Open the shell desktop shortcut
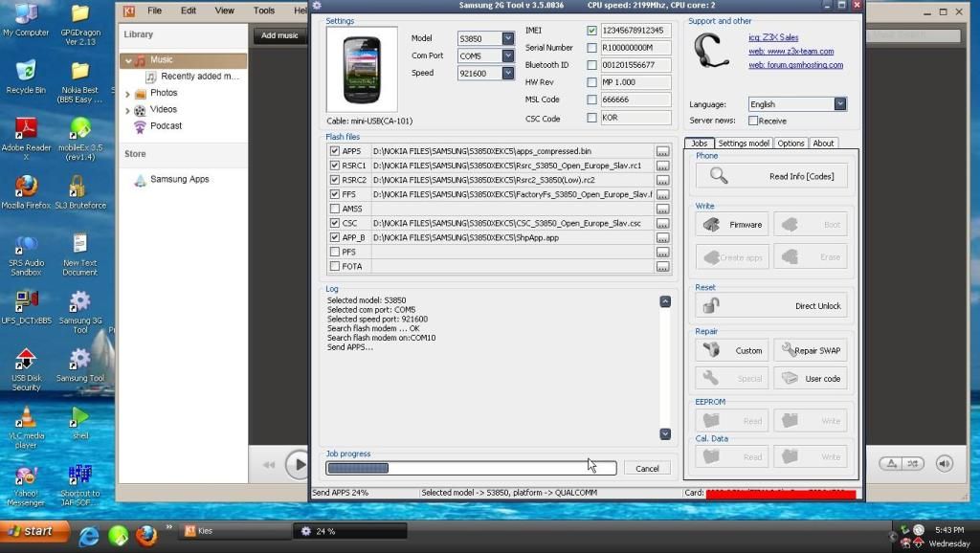 tap(80, 423)
